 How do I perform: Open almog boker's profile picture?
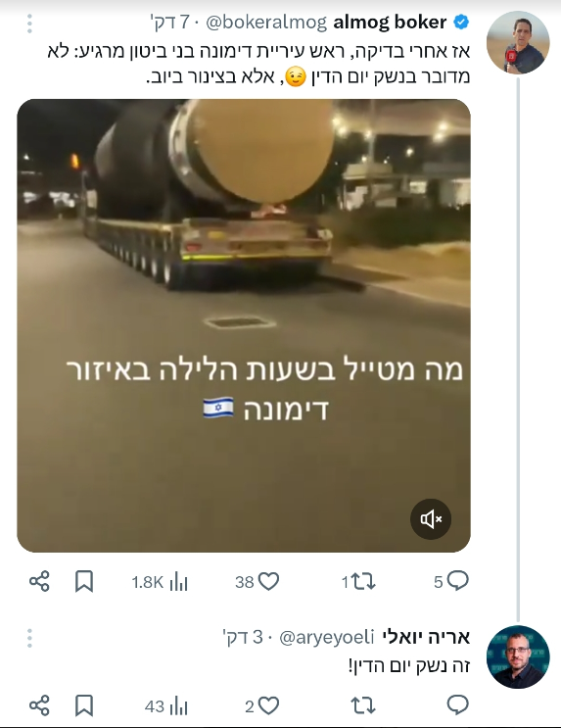pyautogui.click(x=518, y=42)
